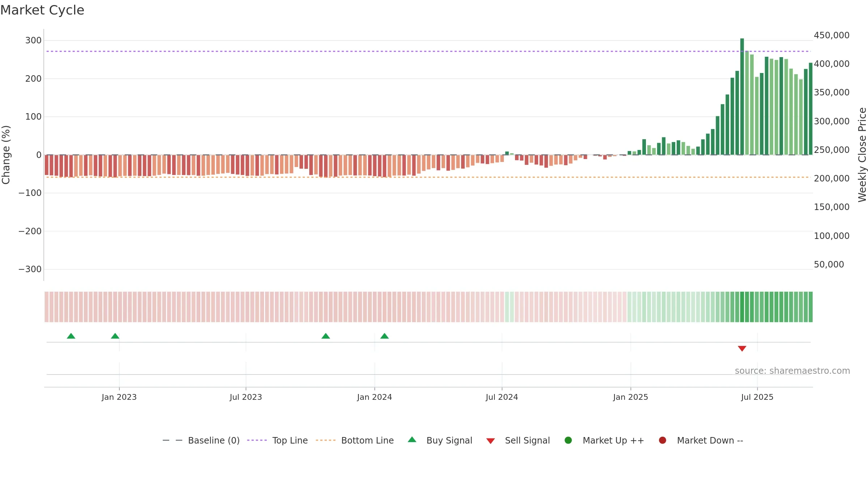Click the red Sell Signal triangle in the legend

490,441
